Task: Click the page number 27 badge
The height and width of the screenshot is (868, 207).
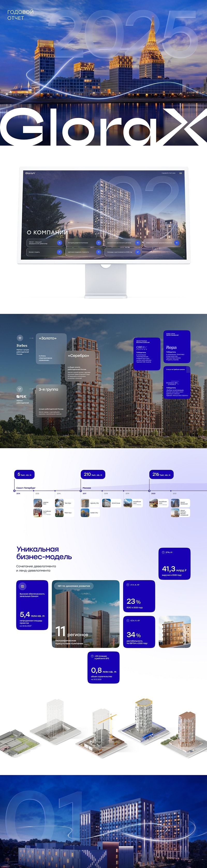Action: tap(138, 252)
